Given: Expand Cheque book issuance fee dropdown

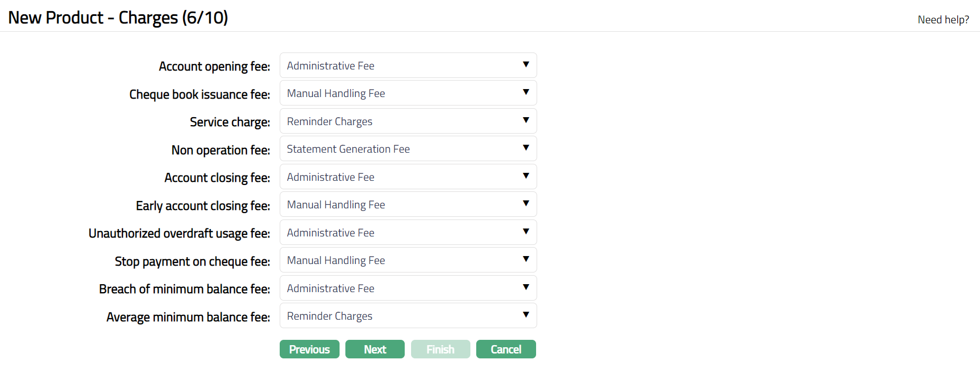Looking at the screenshot, I should [x=408, y=93].
